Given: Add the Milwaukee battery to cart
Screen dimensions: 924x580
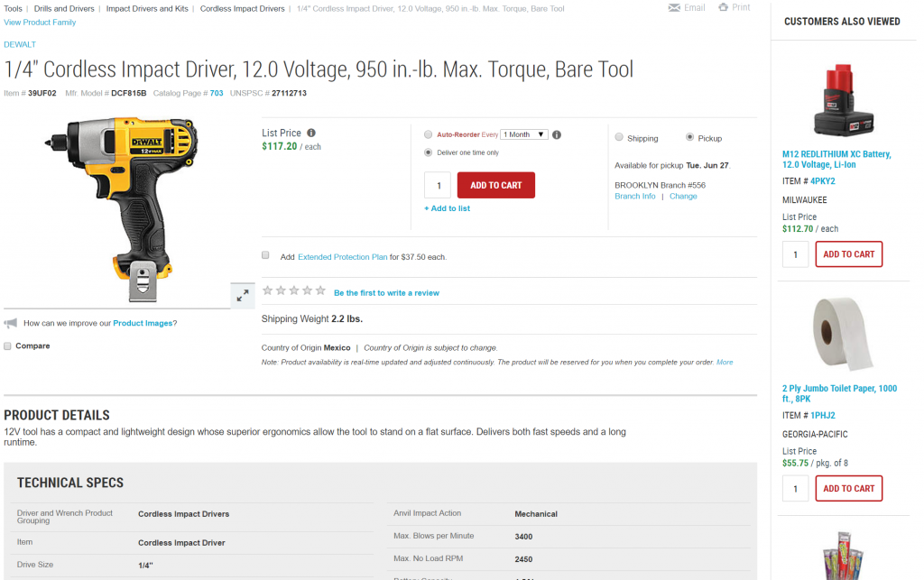Looking at the screenshot, I should 849,254.
